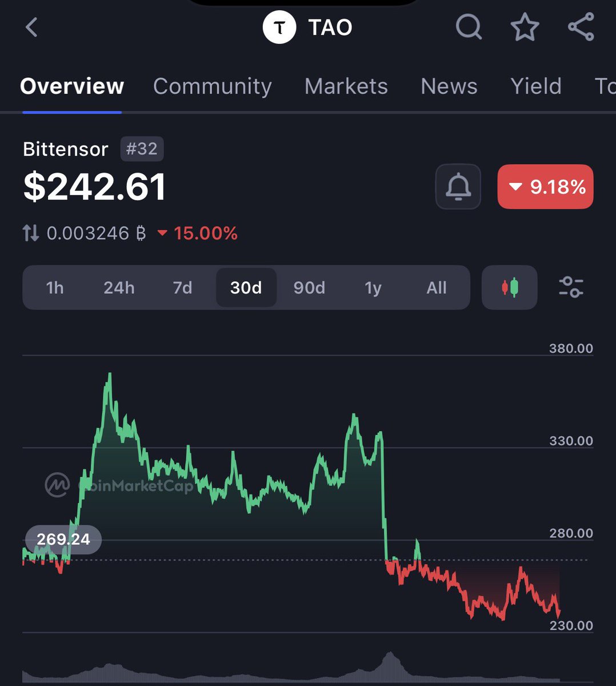Tap the 0.003246 BTC price value
616x686 pixels.
coord(96,233)
